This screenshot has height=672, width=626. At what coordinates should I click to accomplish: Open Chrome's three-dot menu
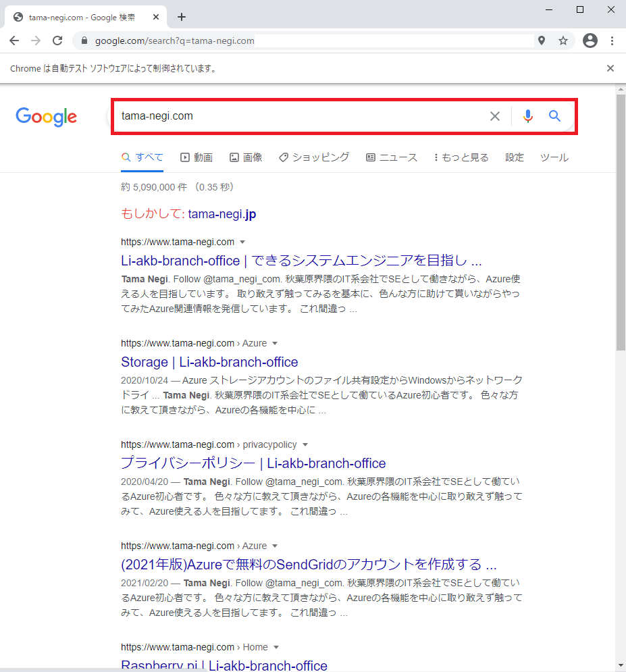(612, 41)
